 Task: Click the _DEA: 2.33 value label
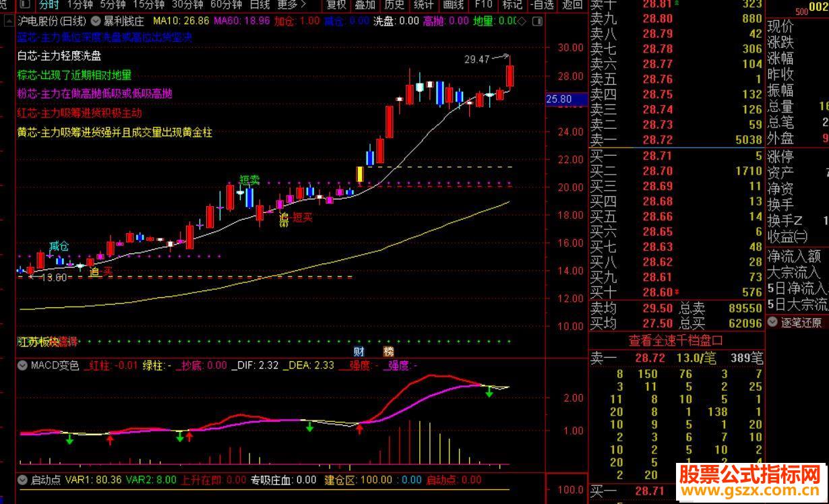click(x=308, y=365)
